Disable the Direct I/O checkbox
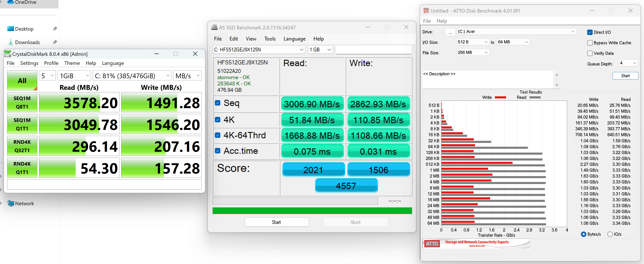644x264 pixels. coord(590,32)
